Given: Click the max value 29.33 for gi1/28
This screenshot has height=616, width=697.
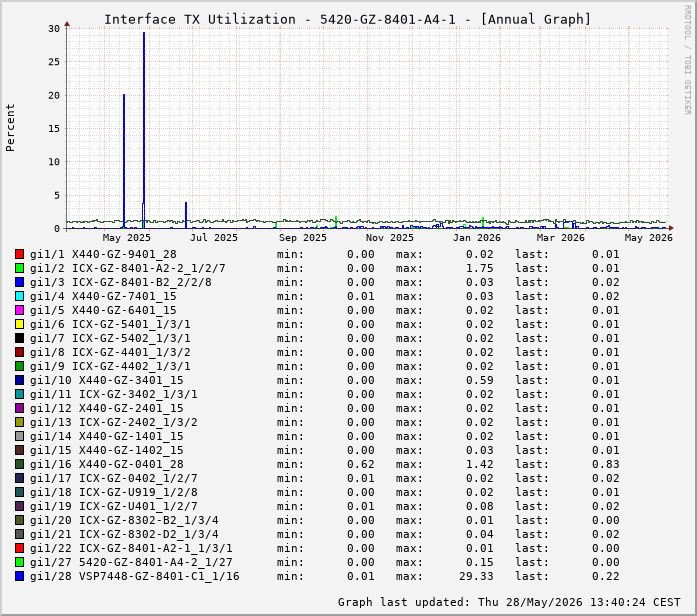Looking at the screenshot, I should [x=476, y=576].
